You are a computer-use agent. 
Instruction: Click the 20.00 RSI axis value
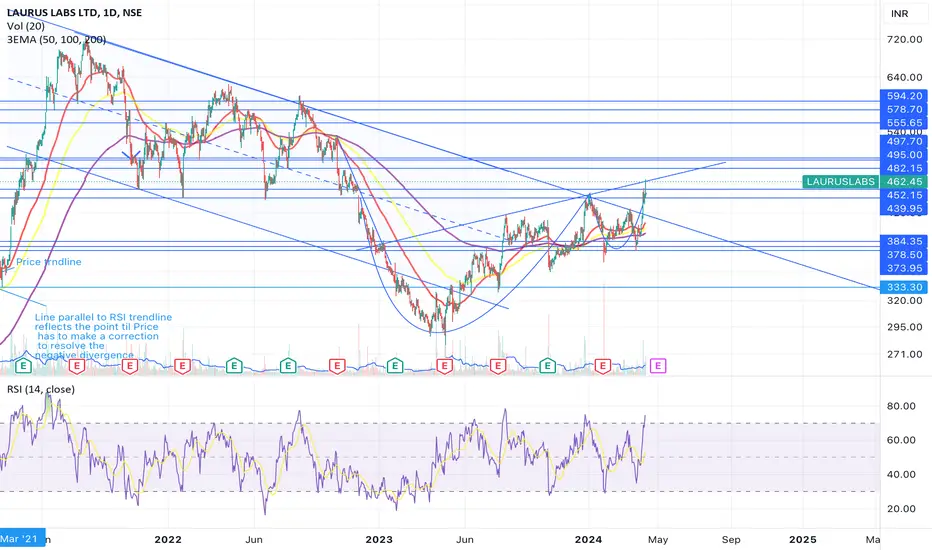pyautogui.click(x=901, y=508)
